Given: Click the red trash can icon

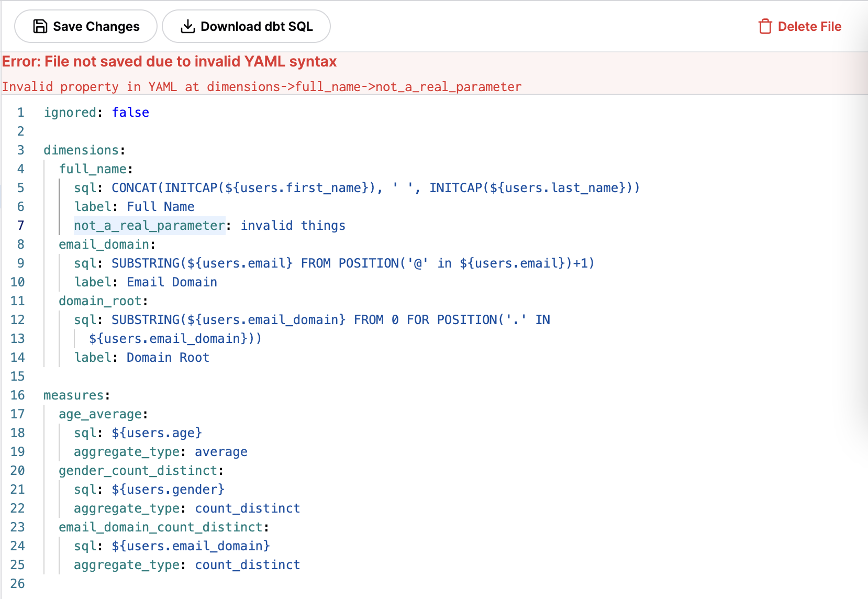Looking at the screenshot, I should click(x=765, y=26).
